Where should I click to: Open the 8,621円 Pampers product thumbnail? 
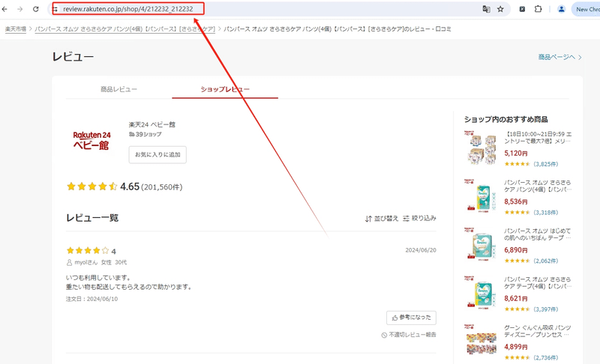[x=481, y=293]
